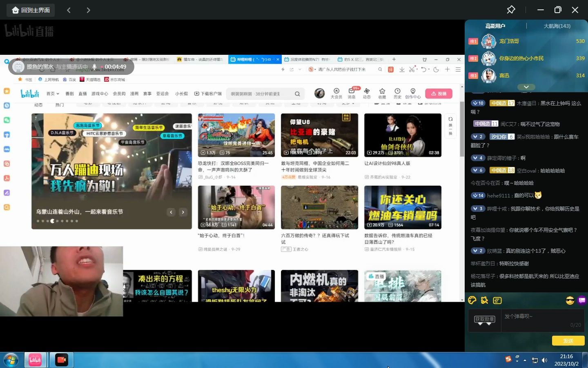Click the 回到主界面 home button
Screen dimensions: 588x368
[31, 10]
